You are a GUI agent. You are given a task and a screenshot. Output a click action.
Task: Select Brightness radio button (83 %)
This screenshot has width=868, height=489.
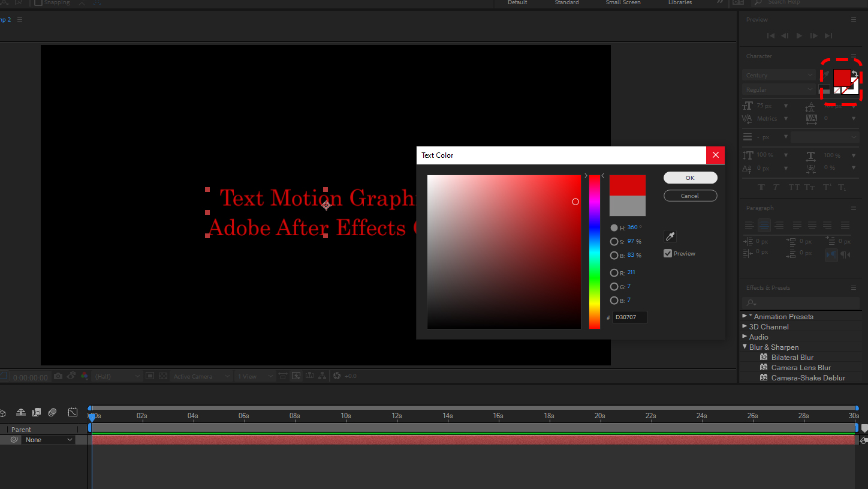click(614, 256)
